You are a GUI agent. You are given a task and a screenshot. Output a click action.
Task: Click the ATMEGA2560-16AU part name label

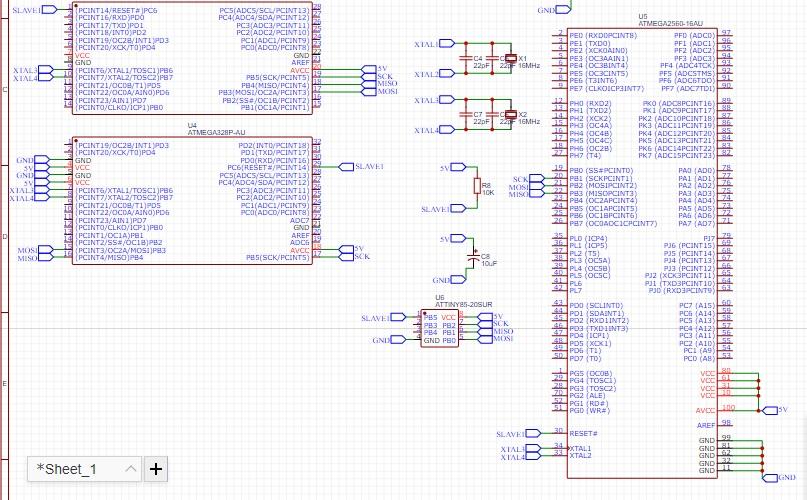coord(670,24)
